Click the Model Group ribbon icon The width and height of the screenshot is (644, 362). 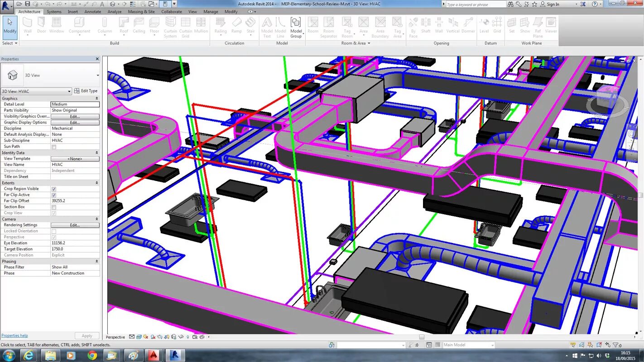point(296,28)
